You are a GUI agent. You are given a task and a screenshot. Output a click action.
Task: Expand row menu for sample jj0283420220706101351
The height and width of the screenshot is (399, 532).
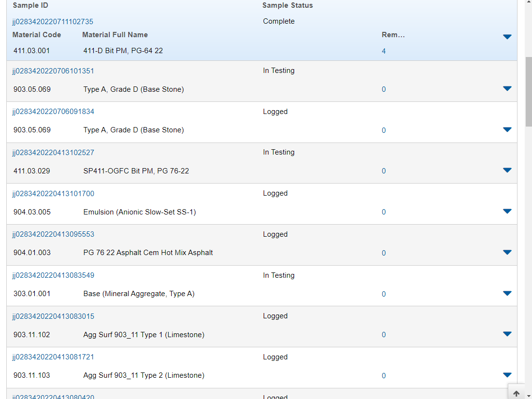(507, 88)
